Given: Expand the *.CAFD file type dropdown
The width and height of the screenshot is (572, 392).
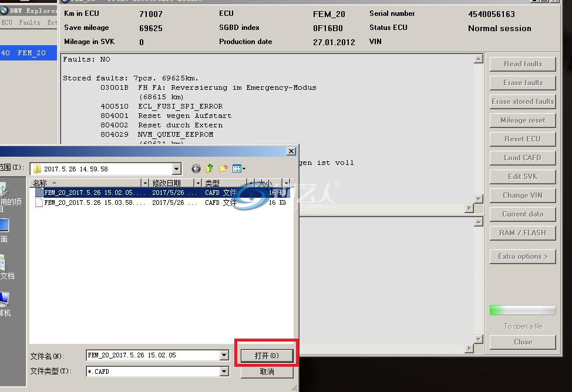Looking at the screenshot, I should [x=224, y=371].
